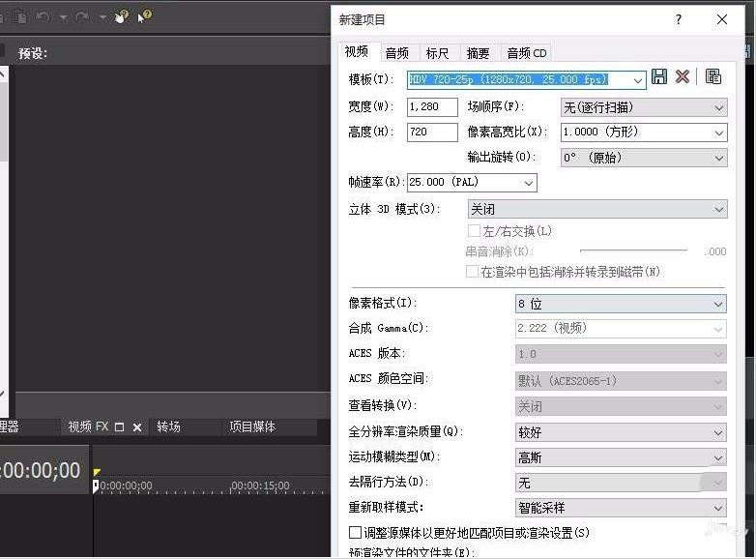Click the save template floppy disk icon
Image resolution: width=756 pixels, height=559 pixels.
[x=659, y=76]
